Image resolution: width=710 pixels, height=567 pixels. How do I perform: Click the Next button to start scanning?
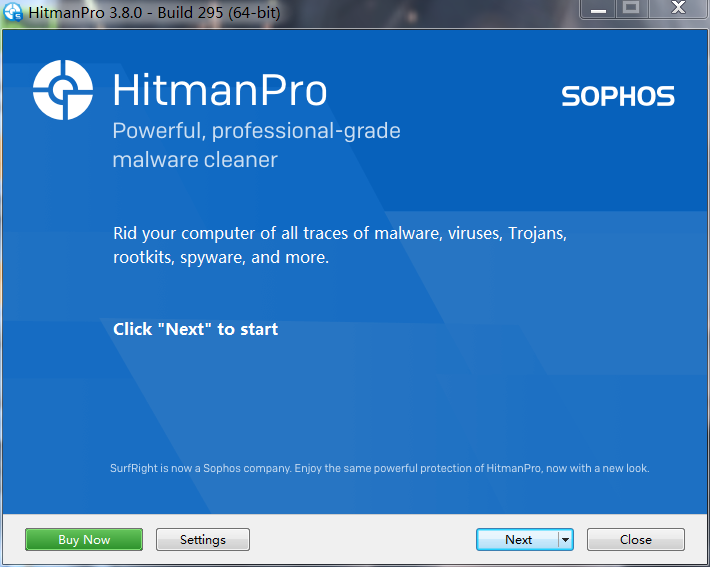point(518,539)
